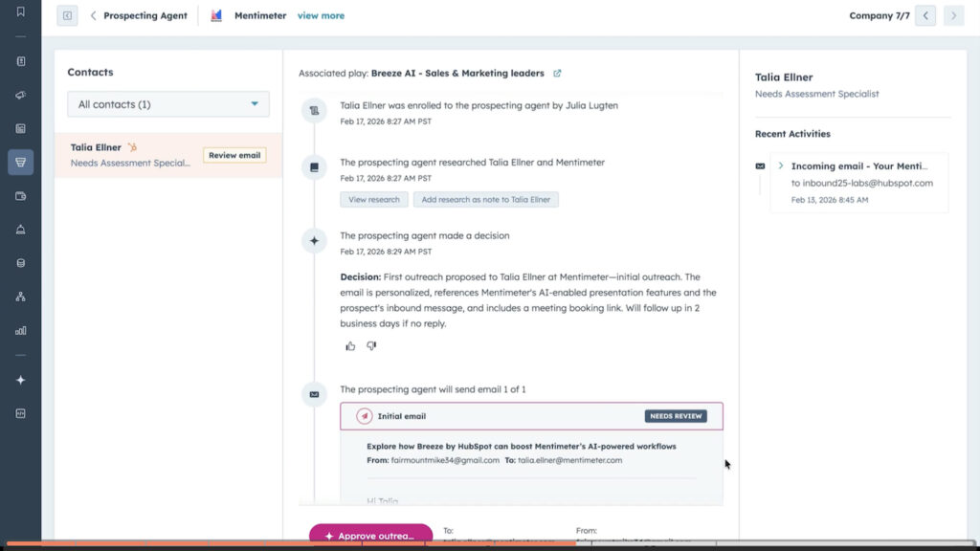Screen dimensions: 980x551
Task: Click recipient talia.ellner@mentimeter.com
Action: tap(570, 460)
